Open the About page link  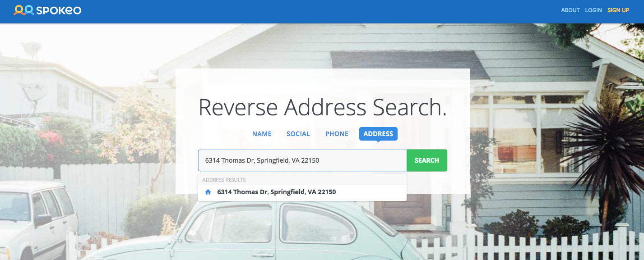pyautogui.click(x=570, y=10)
